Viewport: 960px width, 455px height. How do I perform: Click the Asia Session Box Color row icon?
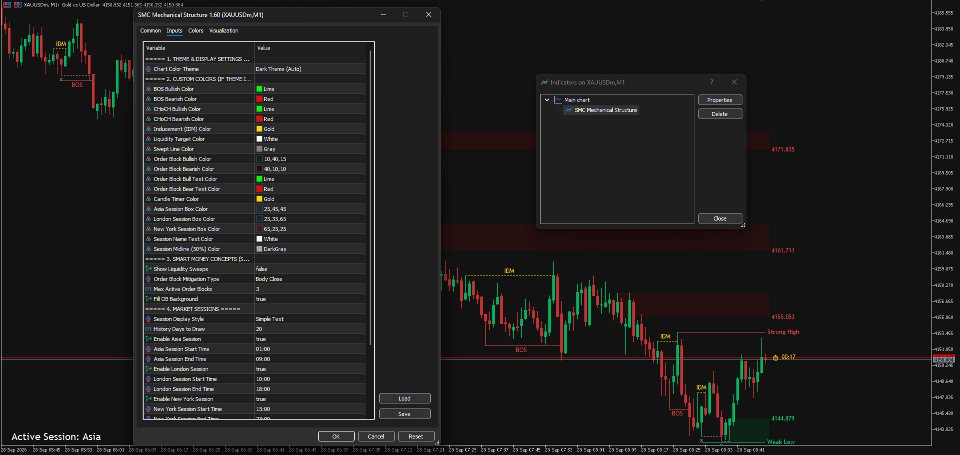tap(148, 209)
